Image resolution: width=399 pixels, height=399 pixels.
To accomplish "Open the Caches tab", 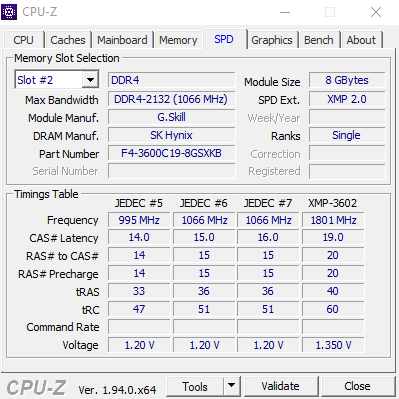I will click(x=68, y=40).
